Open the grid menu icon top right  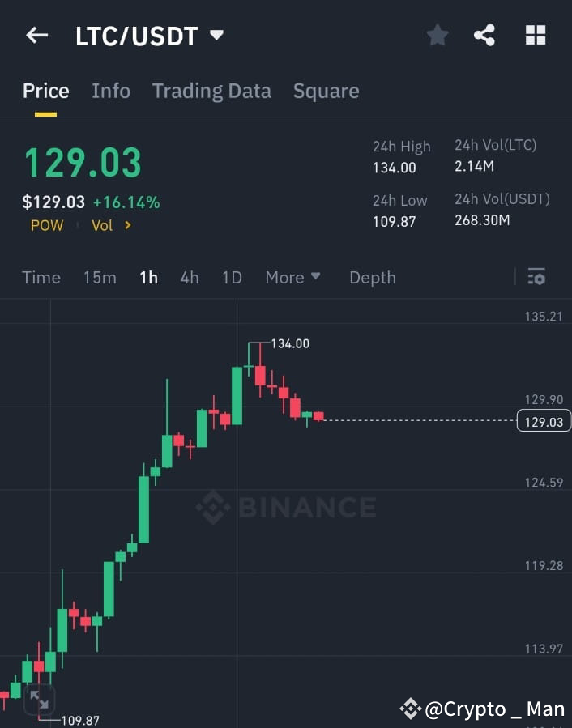[536, 35]
